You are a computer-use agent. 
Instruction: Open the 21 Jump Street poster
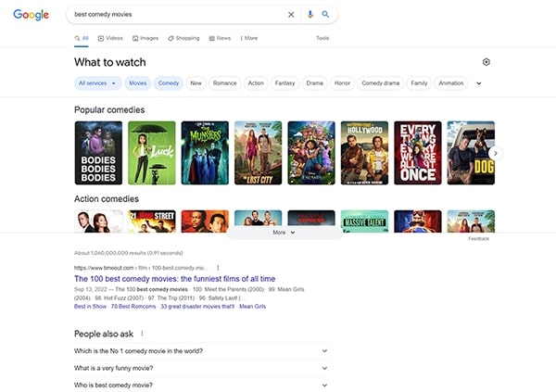coord(152,221)
